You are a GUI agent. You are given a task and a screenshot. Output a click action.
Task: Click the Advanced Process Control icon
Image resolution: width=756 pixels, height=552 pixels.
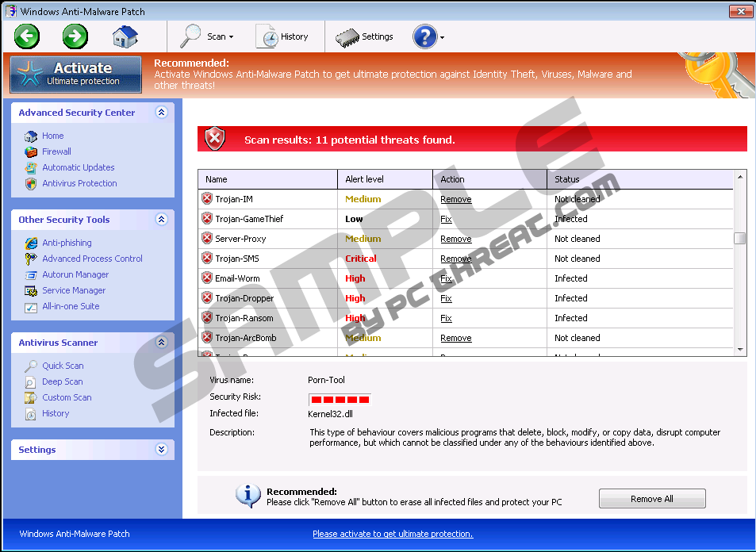tap(31, 259)
